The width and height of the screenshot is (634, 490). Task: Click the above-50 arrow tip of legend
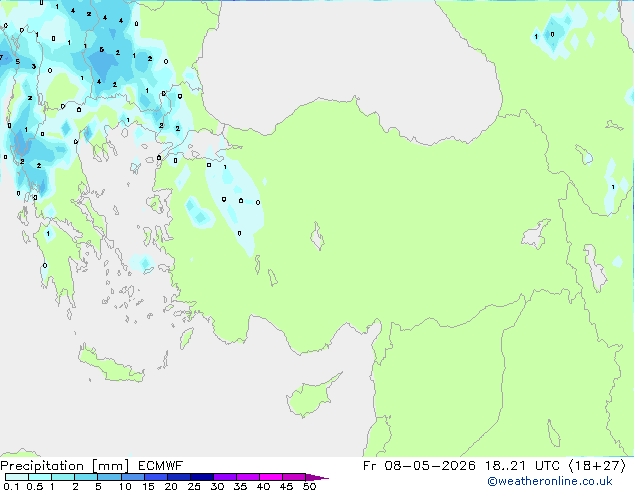[317, 477]
